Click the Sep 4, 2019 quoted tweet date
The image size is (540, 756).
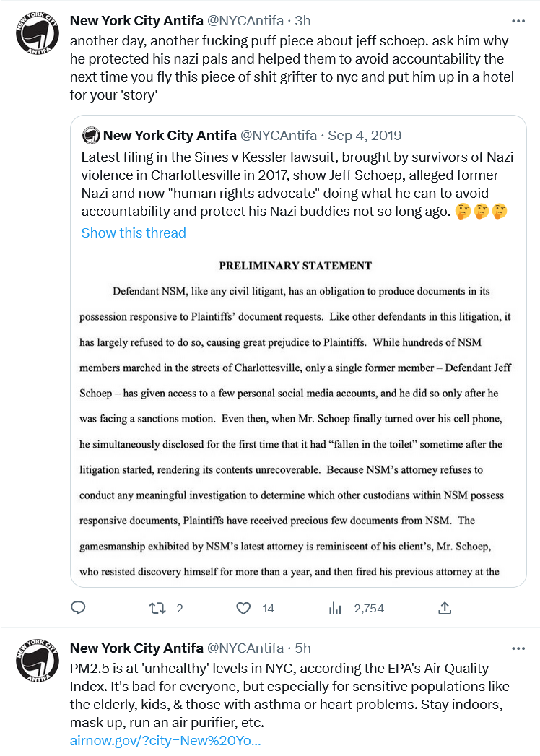(365, 135)
